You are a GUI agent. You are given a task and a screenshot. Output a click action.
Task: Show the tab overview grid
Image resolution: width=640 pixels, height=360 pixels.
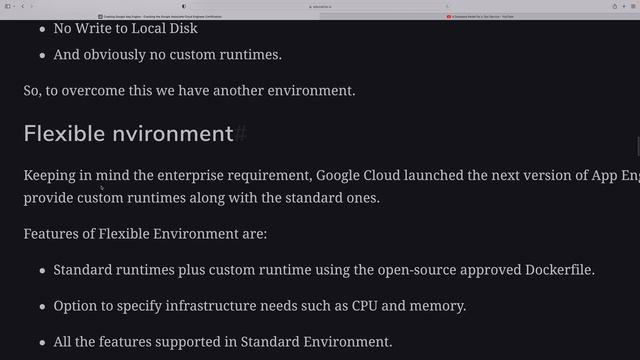pyautogui.click(x=633, y=6)
